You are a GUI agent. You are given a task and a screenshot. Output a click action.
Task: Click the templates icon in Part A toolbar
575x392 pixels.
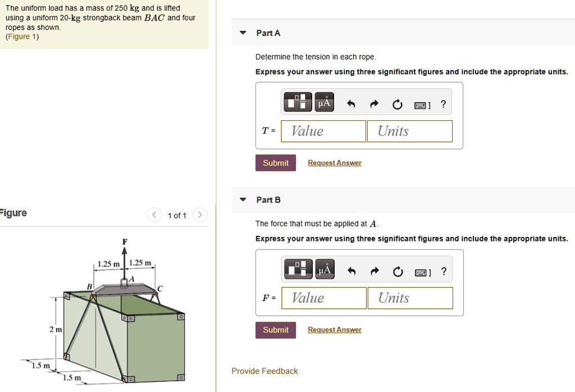click(298, 102)
